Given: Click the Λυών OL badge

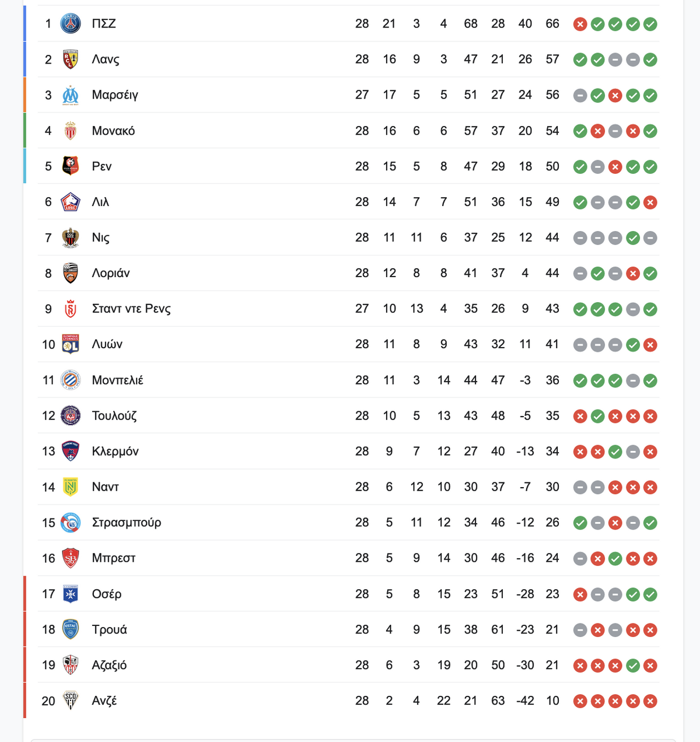Looking at the screenshot, I should coord(71,345).
